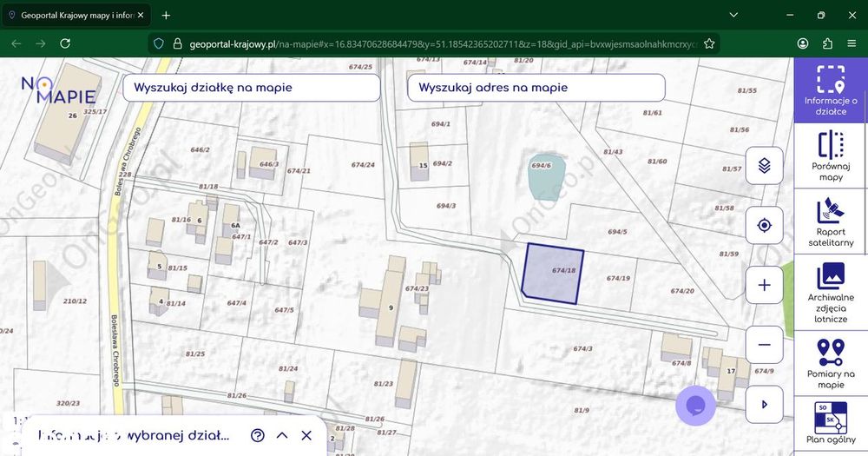Click the NaMapie logo
Image resolution: width=868 pixels, height=456 pixels.
click(x=58, y=89)
